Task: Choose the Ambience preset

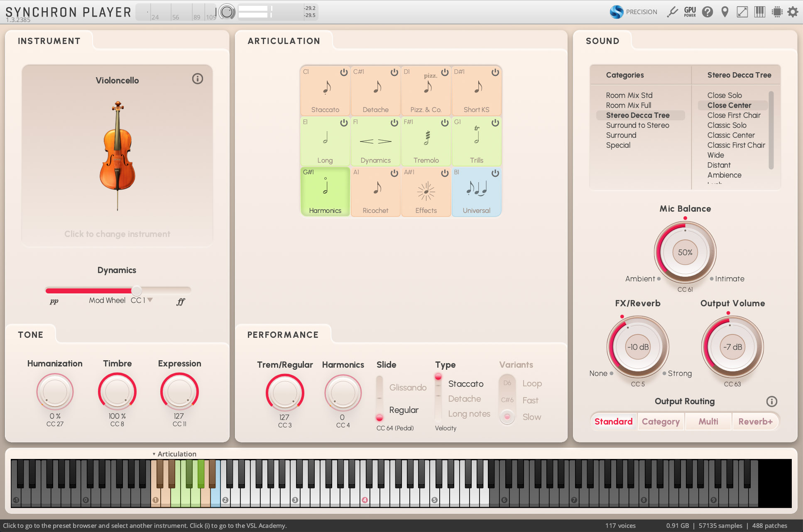Action: (x=724, y=175)
